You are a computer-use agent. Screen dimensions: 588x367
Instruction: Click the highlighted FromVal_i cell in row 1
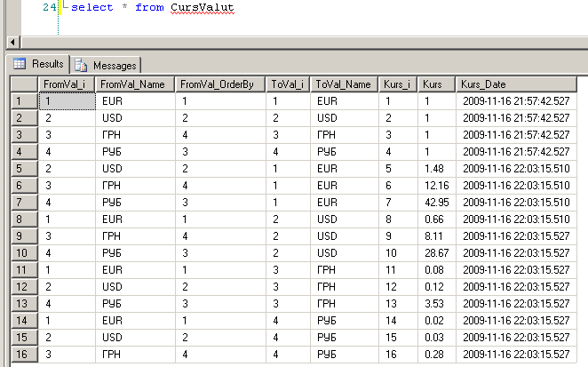(x=68, y=101)
